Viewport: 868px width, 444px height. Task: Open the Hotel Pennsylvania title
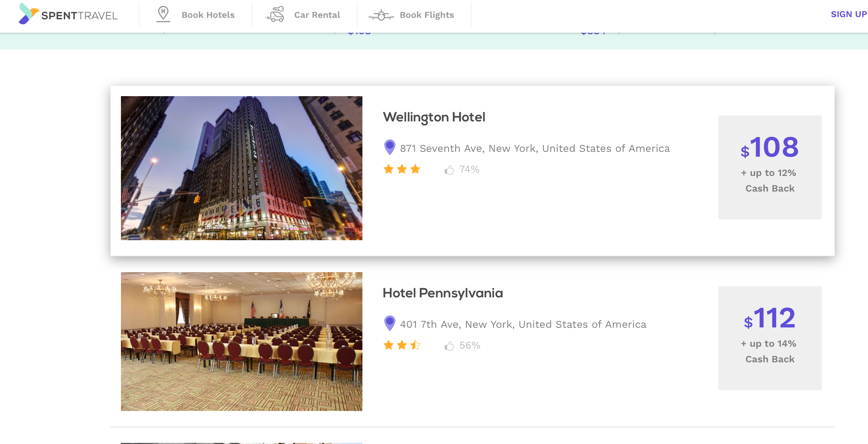pyautogui.click(x=443, y=293)
